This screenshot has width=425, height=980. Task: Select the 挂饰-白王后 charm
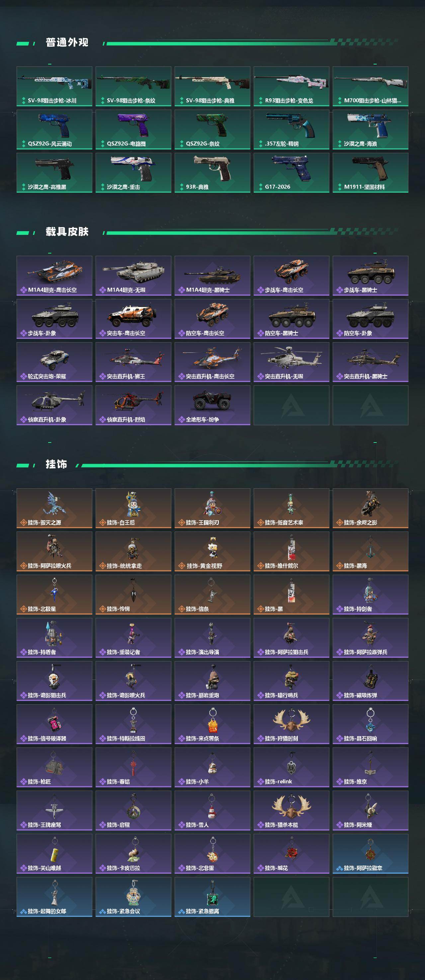(133, 508)
